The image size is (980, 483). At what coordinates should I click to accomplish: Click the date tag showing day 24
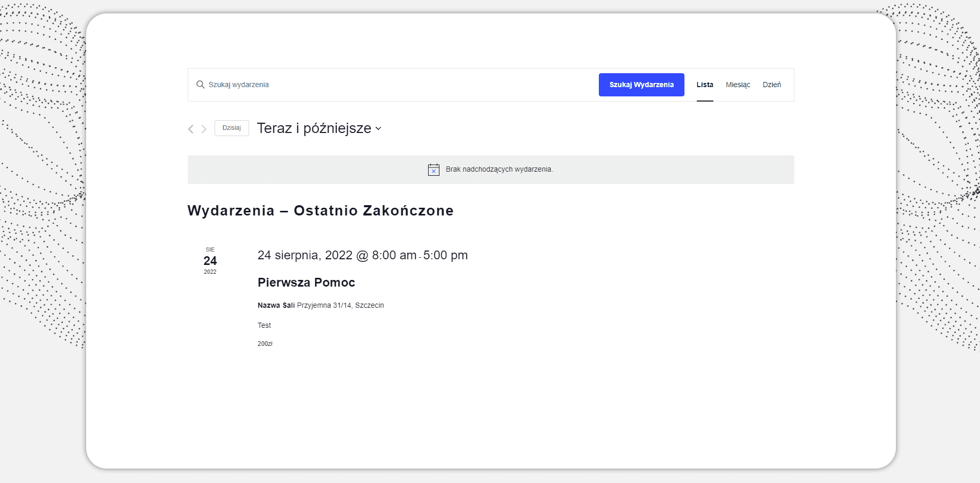tap(210, 261)
